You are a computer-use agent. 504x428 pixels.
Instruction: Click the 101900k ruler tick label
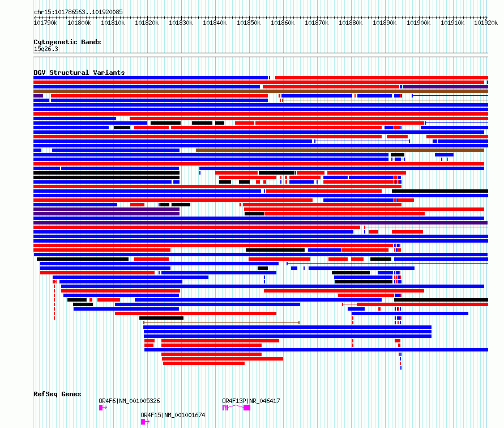pos(418,23)
